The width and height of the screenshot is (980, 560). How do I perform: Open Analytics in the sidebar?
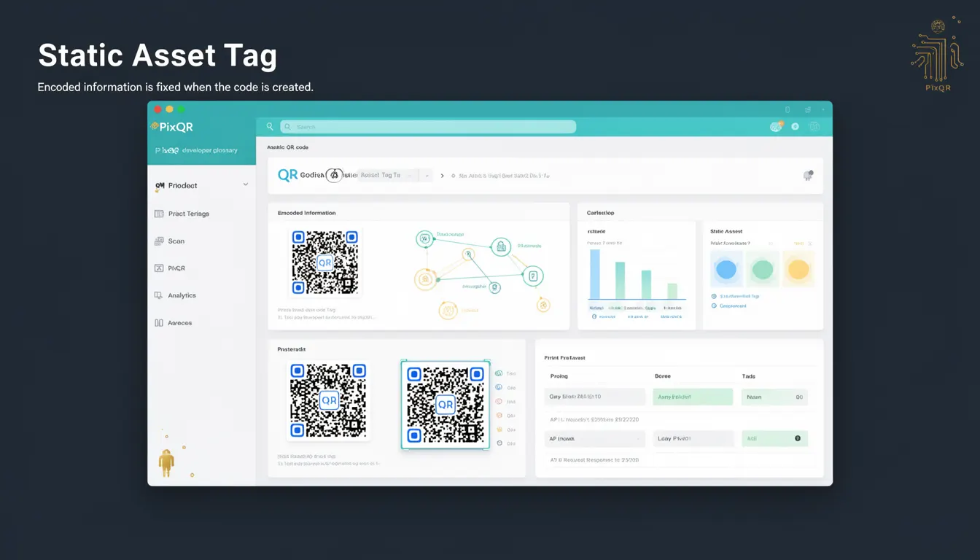click(182, 295)
